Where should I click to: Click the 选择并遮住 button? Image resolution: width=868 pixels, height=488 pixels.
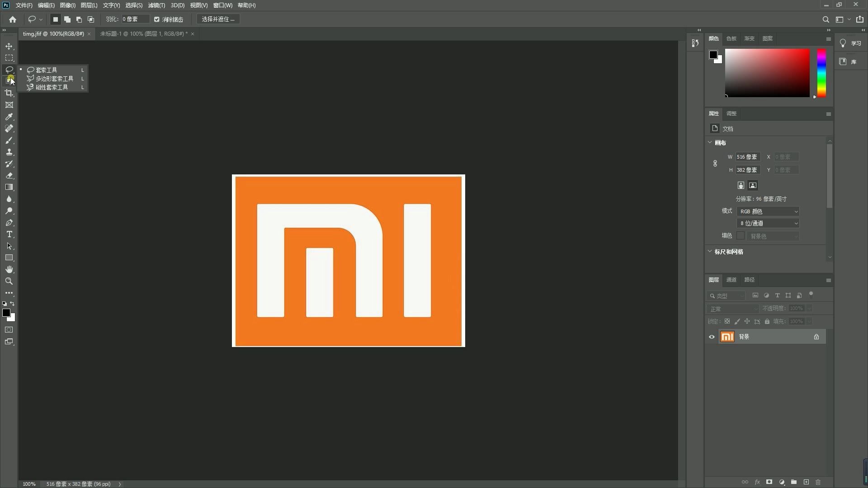(218, 19)
